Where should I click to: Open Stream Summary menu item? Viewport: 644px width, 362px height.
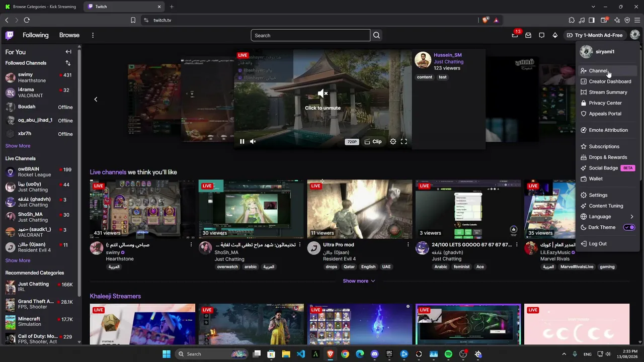point(607,93)
